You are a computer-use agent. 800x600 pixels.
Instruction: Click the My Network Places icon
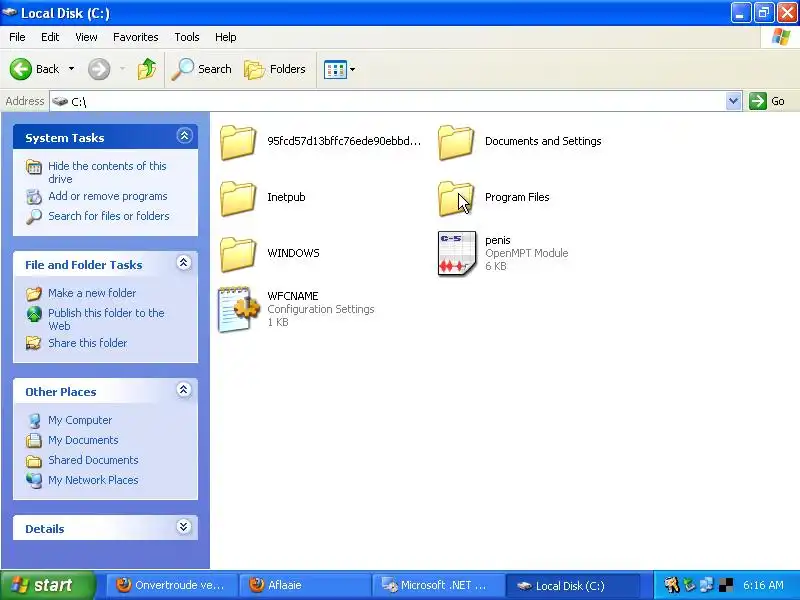pyautogui.click(x=34, y=480)
